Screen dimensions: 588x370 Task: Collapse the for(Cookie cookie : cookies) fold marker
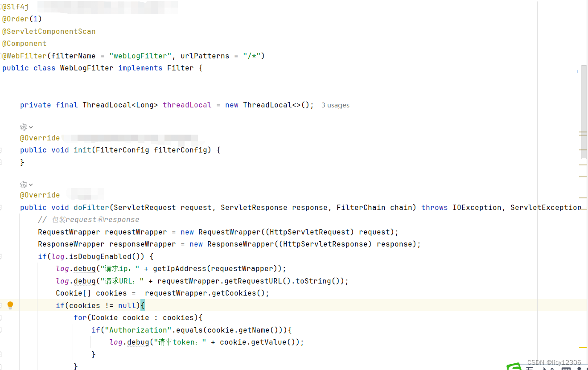pos(1,318)
